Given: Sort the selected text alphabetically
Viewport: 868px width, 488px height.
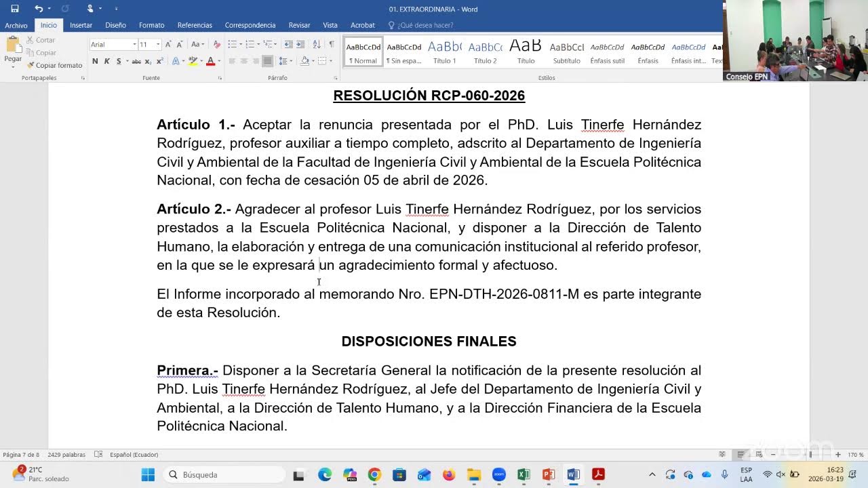Looking at the screenshot, I should [317, 44].
